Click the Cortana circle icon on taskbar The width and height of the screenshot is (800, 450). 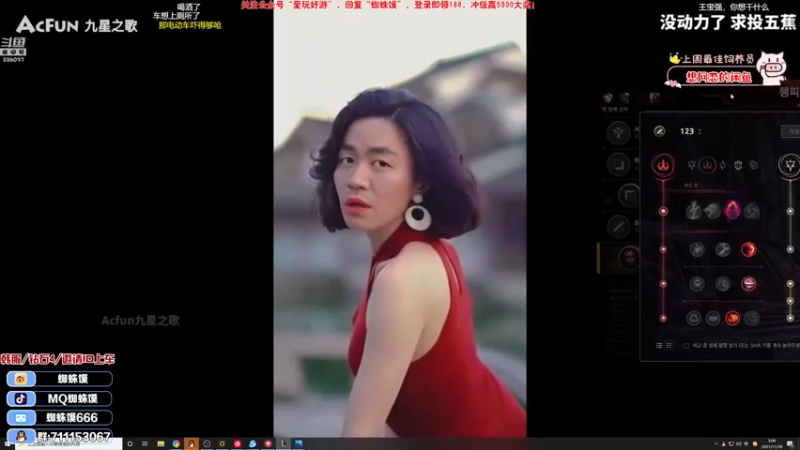pos(130,444)
